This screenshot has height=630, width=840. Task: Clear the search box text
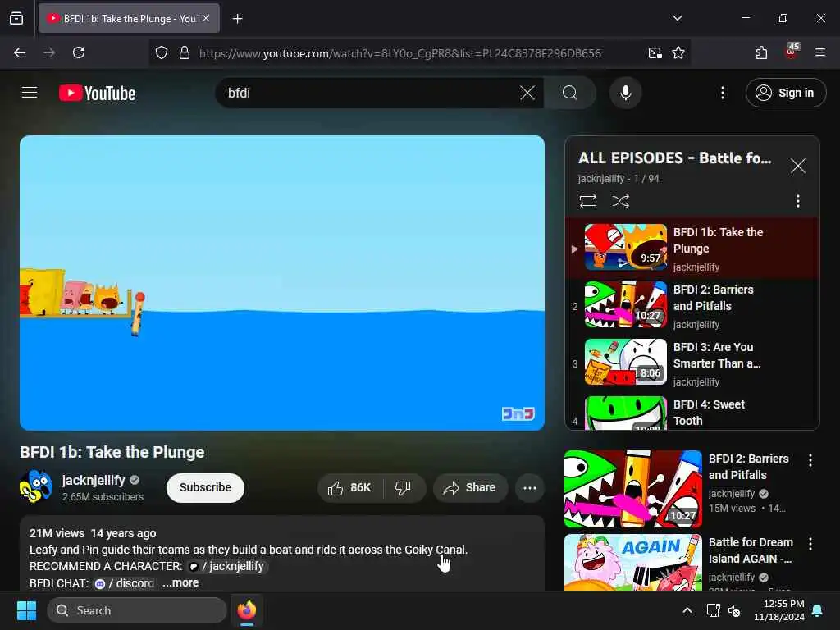point(527,93)
